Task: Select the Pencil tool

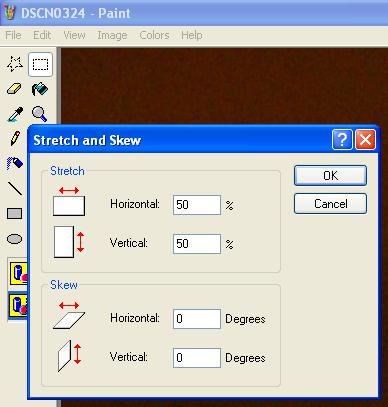Action: (15, 138)
